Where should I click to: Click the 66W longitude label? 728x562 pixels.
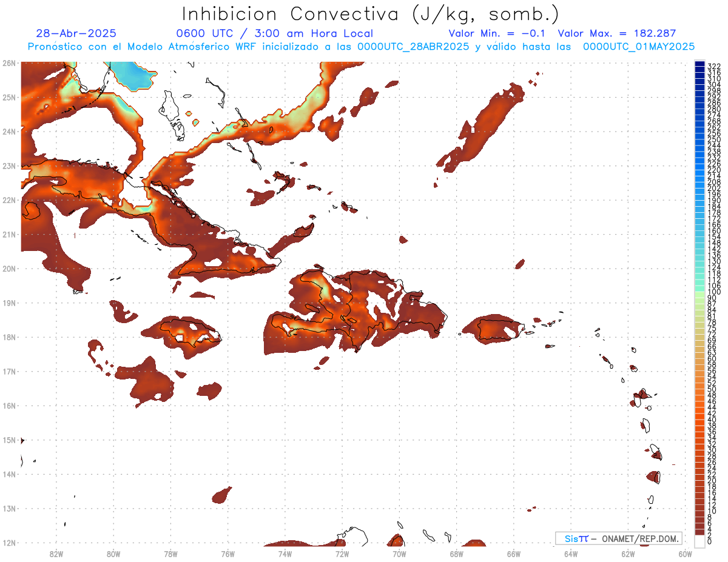click(x=514, y=553)
